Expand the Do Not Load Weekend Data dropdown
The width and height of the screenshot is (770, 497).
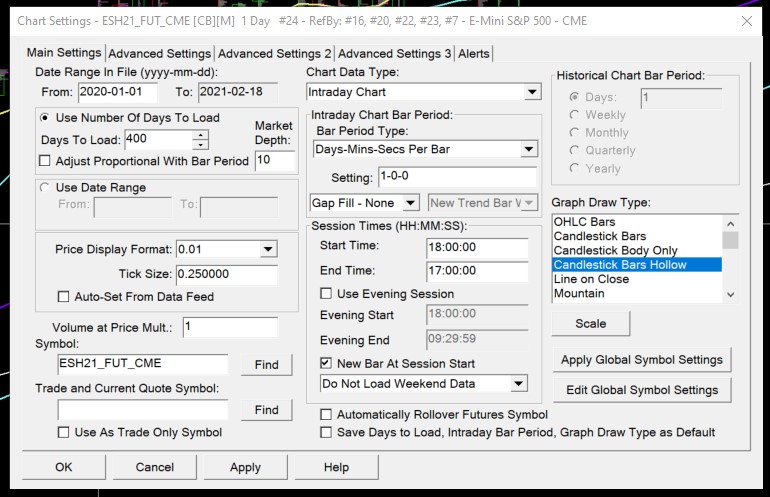(x=519, y=384)
